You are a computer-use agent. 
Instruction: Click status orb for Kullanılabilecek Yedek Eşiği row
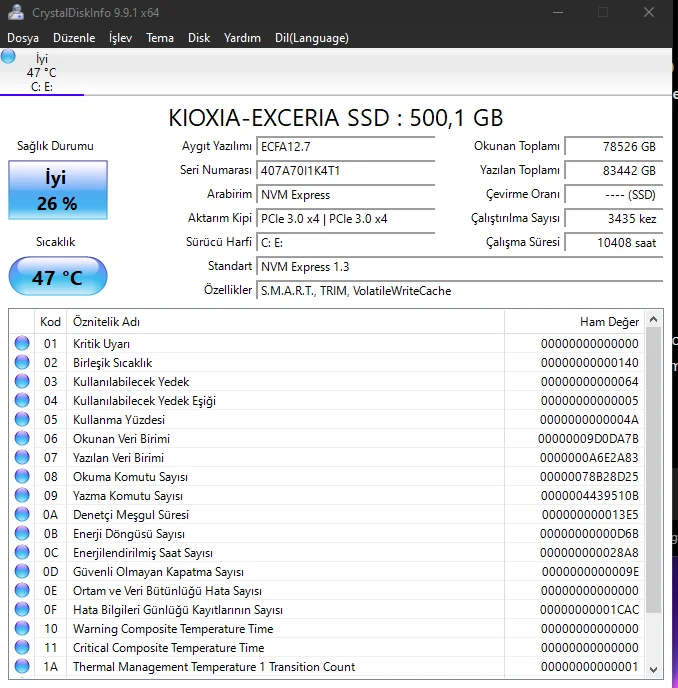(22, 400)
